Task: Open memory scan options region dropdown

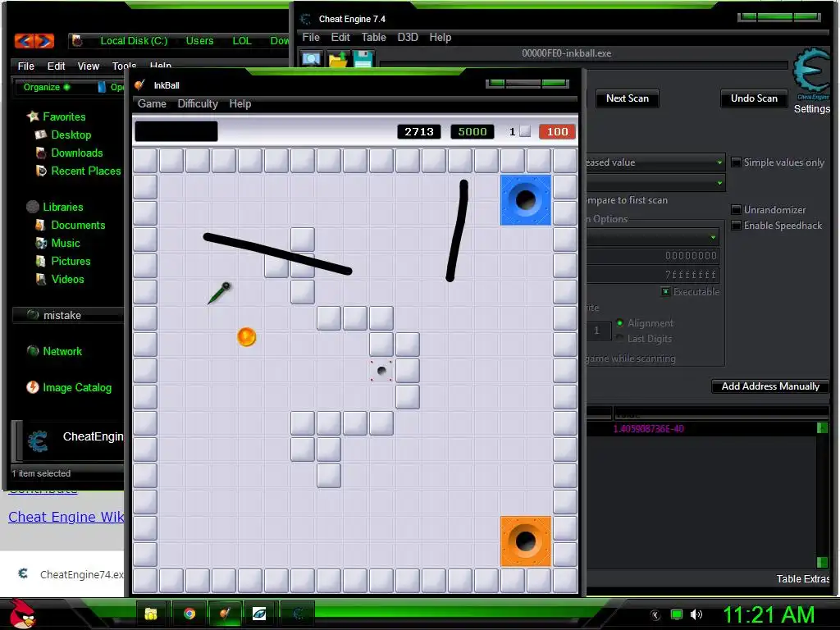Action: tap(652, 237)
